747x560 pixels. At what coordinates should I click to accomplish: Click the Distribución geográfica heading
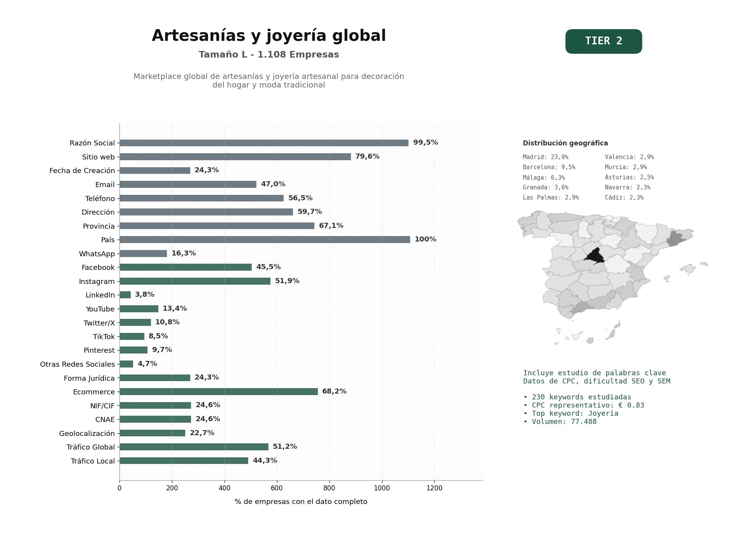(x=565, y=143)
